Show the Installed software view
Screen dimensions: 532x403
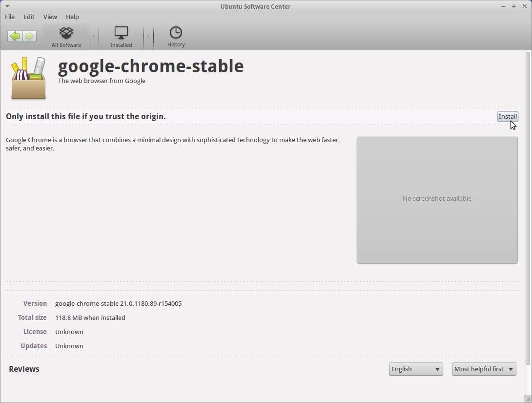click(121, 37)
